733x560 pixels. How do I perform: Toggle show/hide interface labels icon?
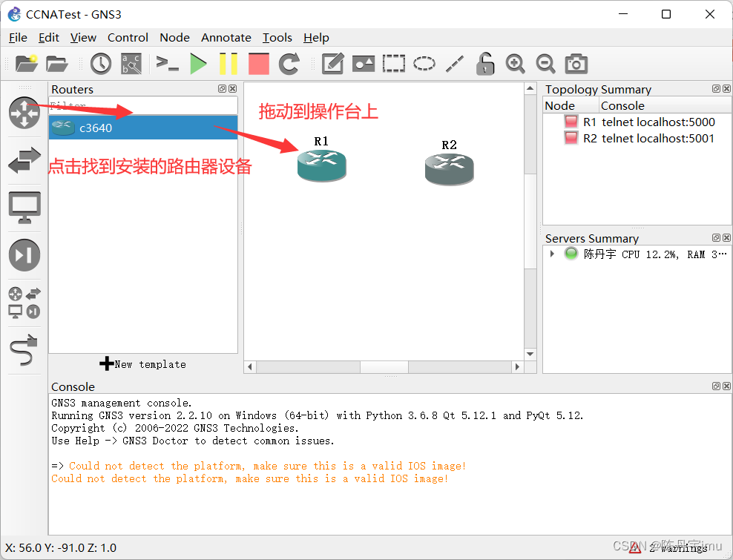tap(131, 64)
